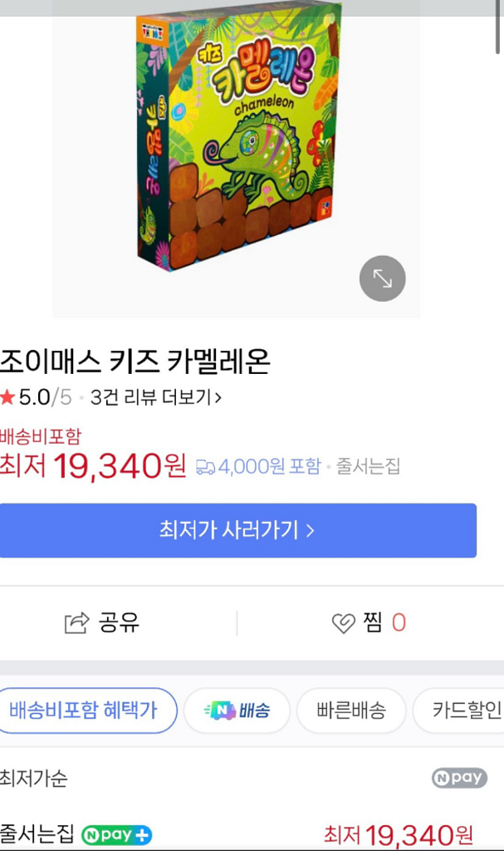Image resolution: width=504 pixels, height=851 pixels.
Task: Click green Npay plus badge beside 줄서는집
Action: click(116, 834)
